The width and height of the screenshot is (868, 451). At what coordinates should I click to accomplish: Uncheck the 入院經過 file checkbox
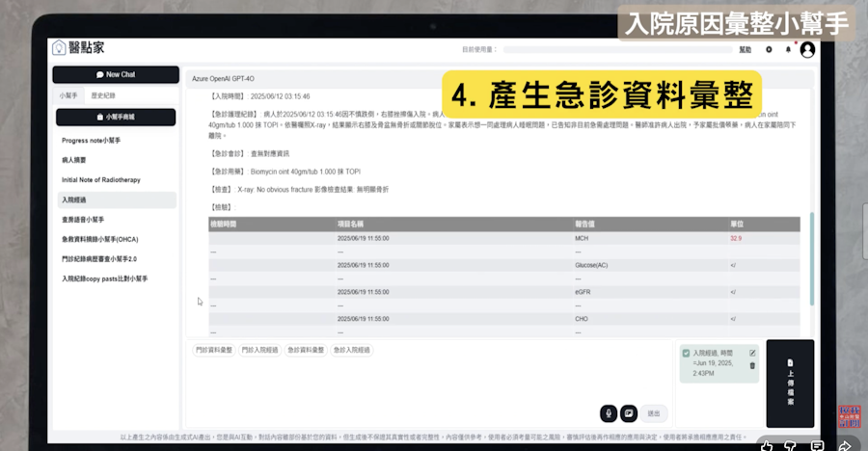tap(686, 354)
